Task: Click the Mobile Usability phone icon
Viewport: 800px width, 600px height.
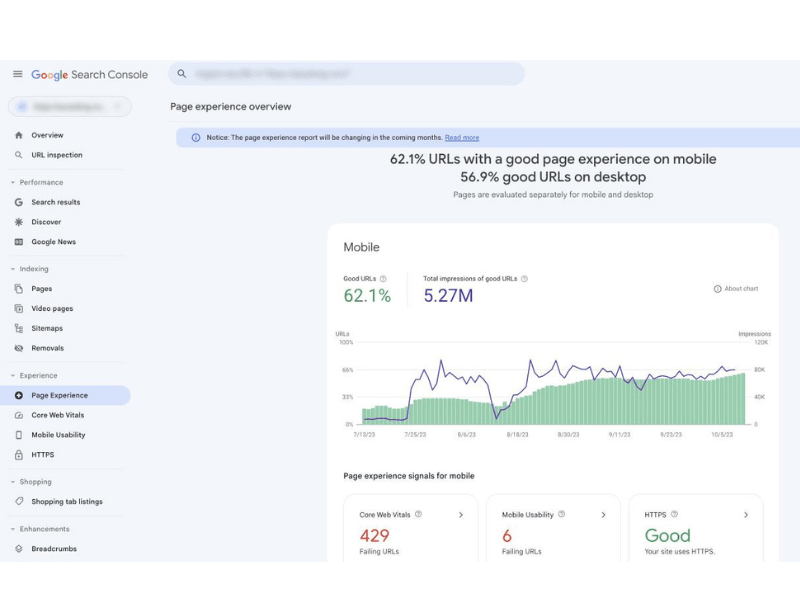Action: point(19,435)
